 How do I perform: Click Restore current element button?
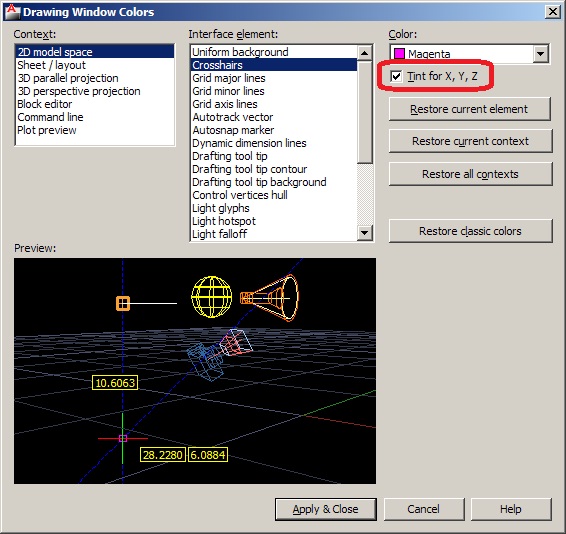tap(470, 109)
